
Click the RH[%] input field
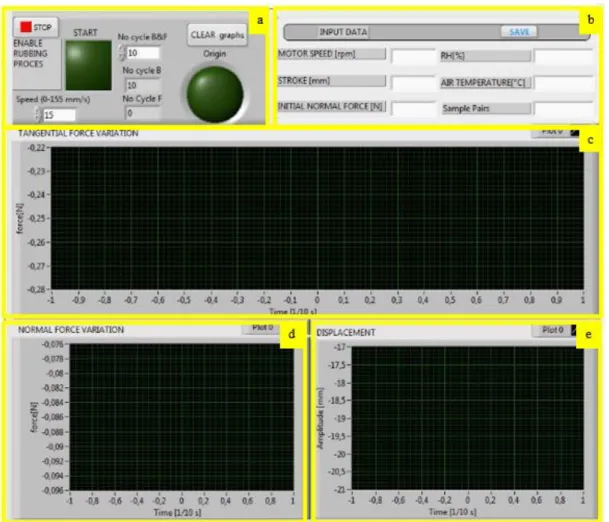[x=563, y=56]
